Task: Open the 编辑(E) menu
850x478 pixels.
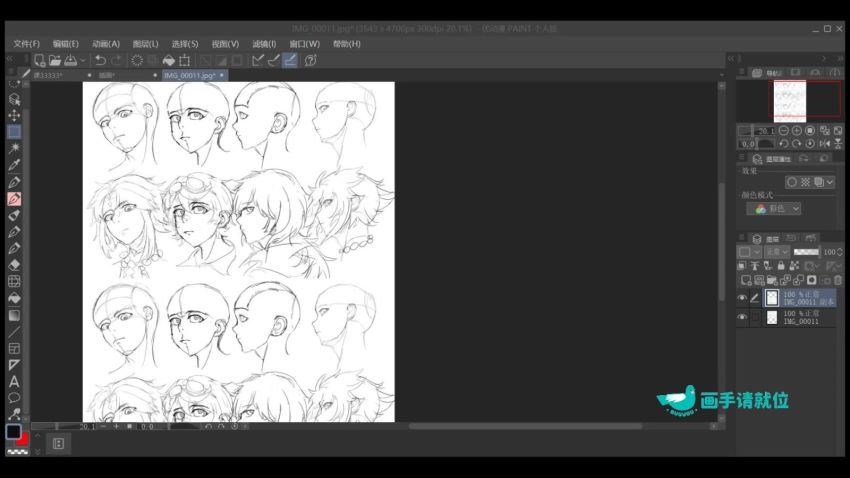Action: coord(66,43)
